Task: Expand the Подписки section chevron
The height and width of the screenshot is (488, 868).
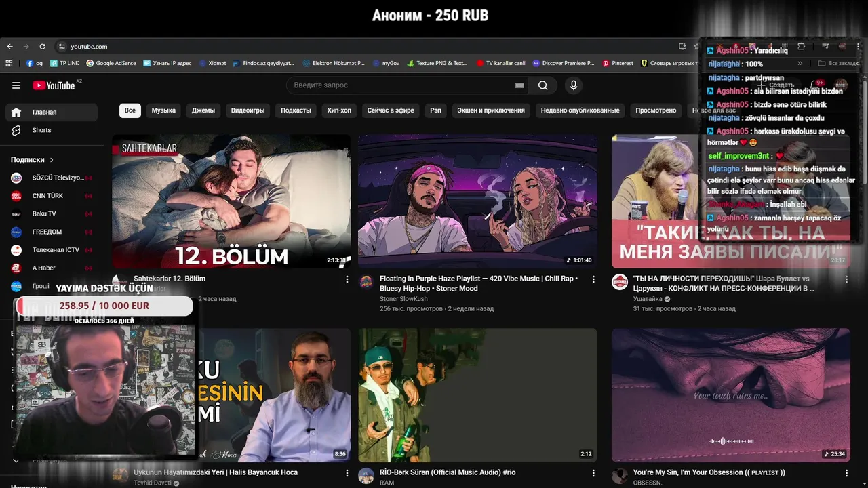Action: [x=52, y=160]
